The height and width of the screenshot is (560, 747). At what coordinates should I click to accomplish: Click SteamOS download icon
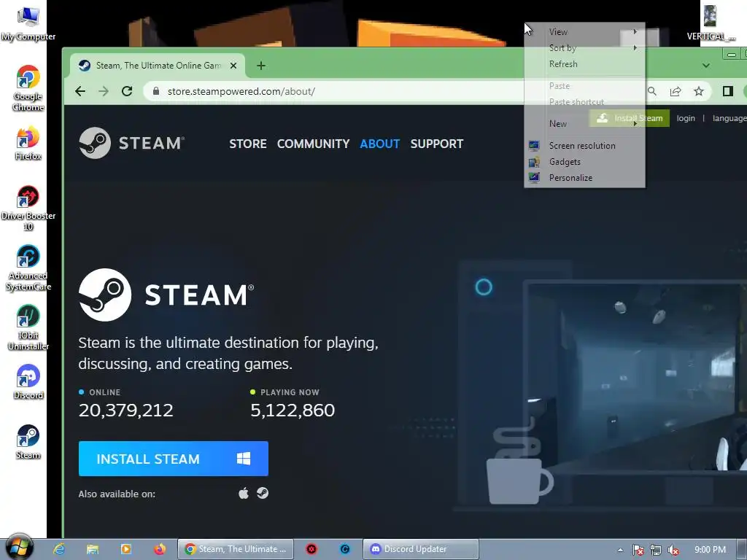coord(263,493)
